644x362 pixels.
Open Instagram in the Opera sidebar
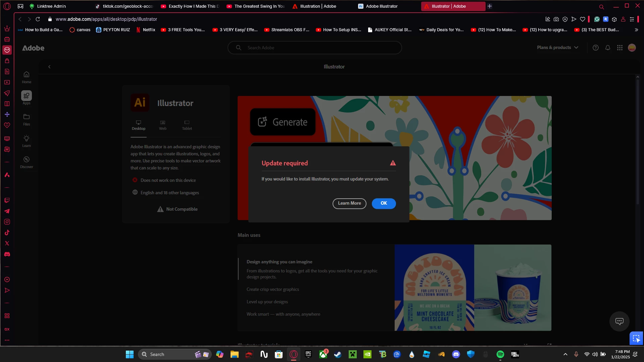[x=7, y=222]
